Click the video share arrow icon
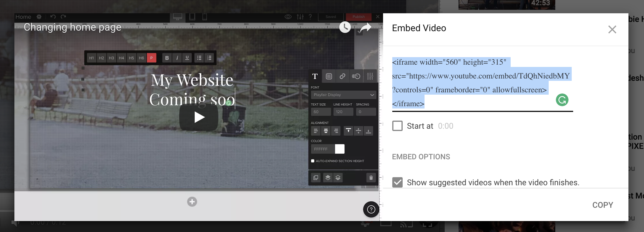 [365, 28]
